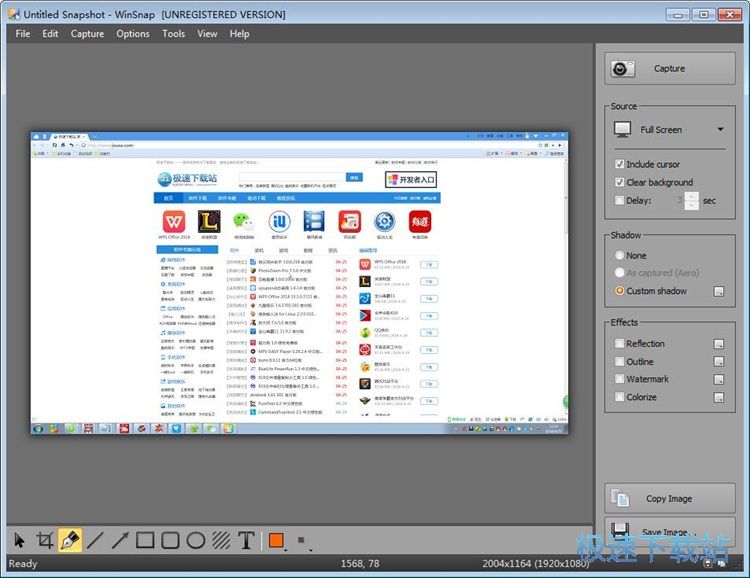Open Custom shadow settings button
The image size is (750, 578).
pos(718,291)
